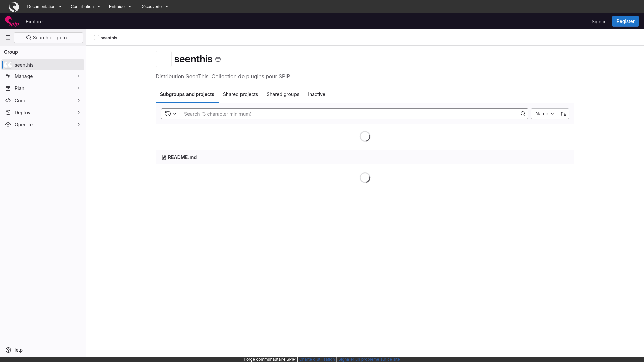Open the seenthis breadcrumb link
Screen dimensions: 644x362
(x=109, y=38)
